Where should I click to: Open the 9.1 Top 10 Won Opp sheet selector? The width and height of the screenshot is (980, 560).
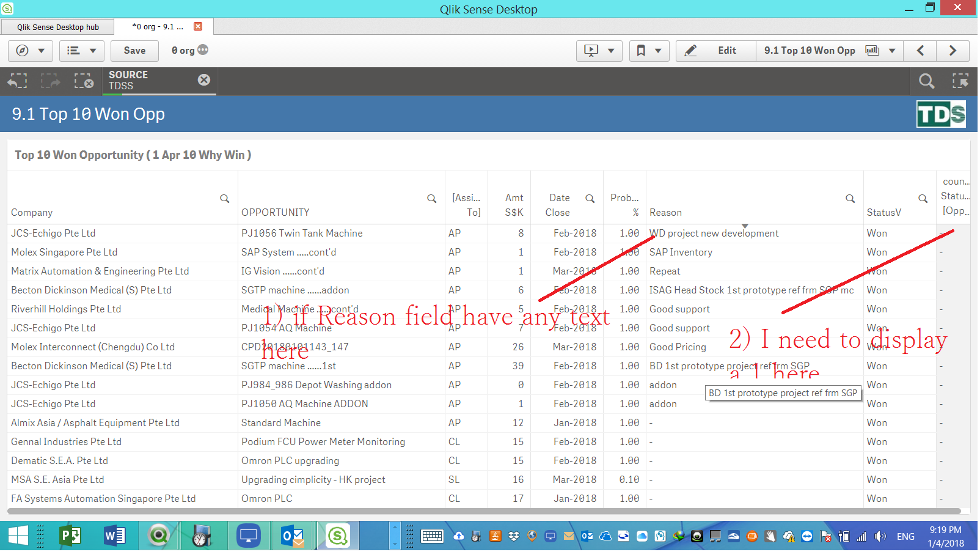(x=829, y=51)
